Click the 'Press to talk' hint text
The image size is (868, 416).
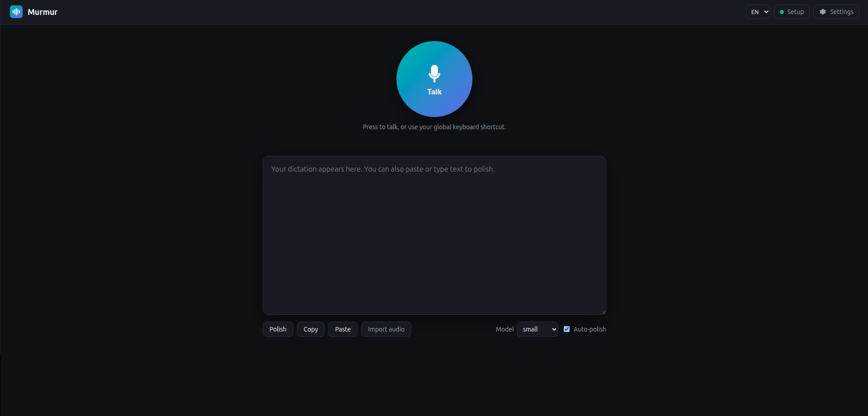click(x=434, y=127)
